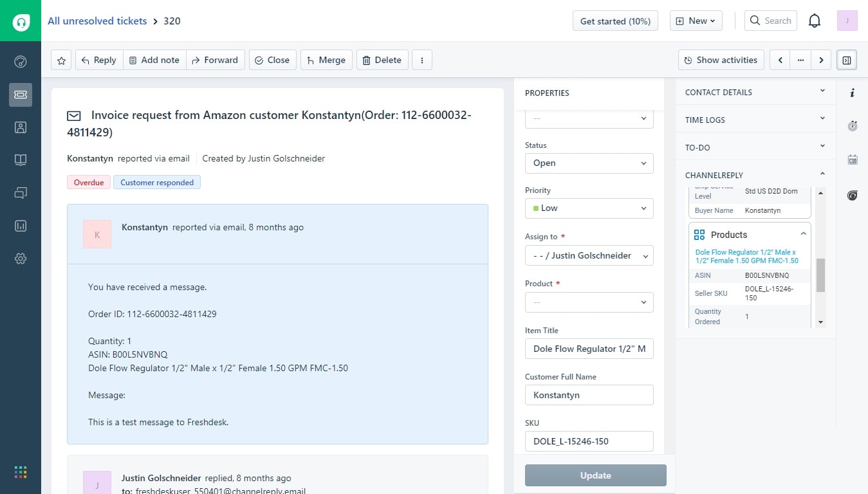Select the Contacts icon in the sidebar
Viewport: 868px width, 494px height.
point(20,127)
